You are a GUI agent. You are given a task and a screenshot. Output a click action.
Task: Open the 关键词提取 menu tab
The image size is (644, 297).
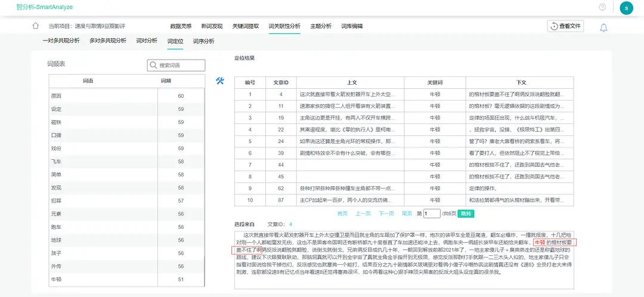[x=246, y=26]
